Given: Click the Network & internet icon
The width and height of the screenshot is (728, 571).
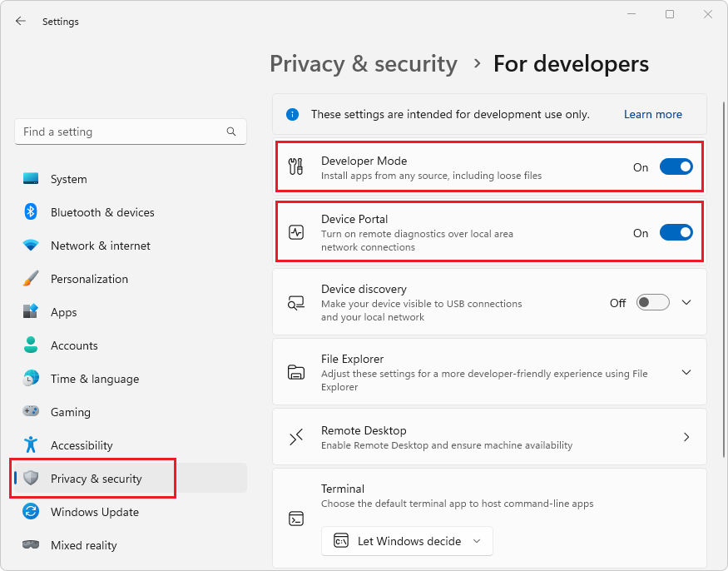Looking at the screenshot, I should tap(32, 246).
